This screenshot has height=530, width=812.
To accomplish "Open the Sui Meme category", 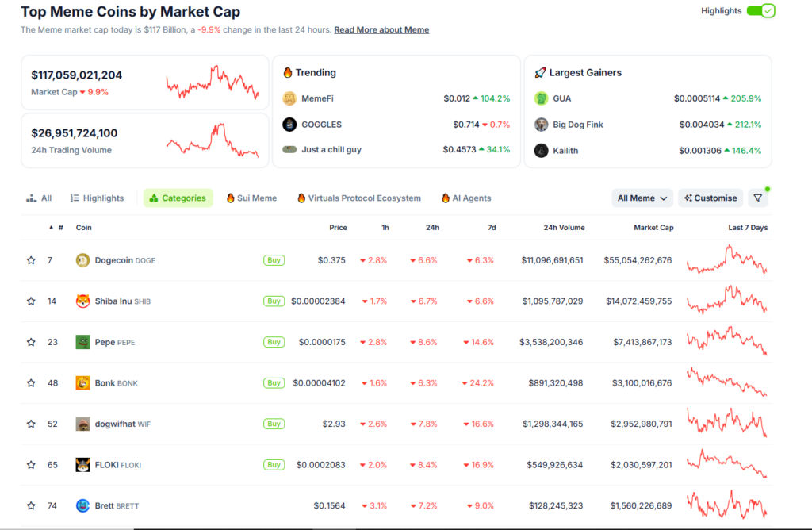I will (251, 198).
